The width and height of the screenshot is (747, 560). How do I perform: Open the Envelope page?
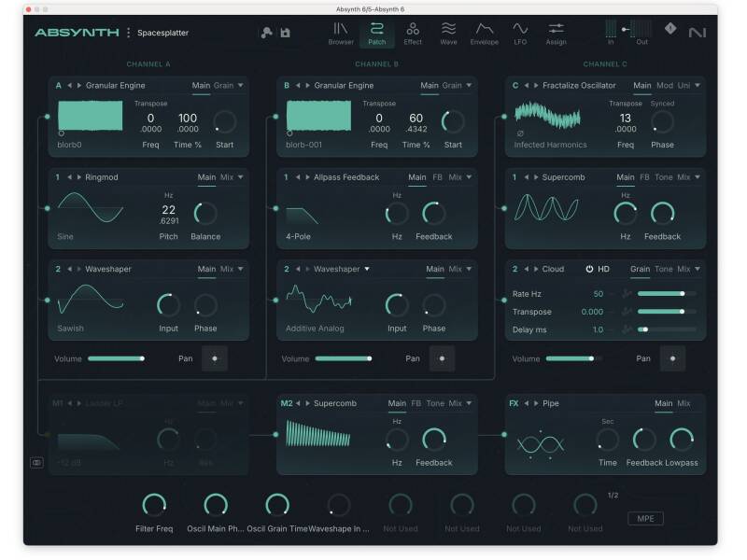point(484,33)
